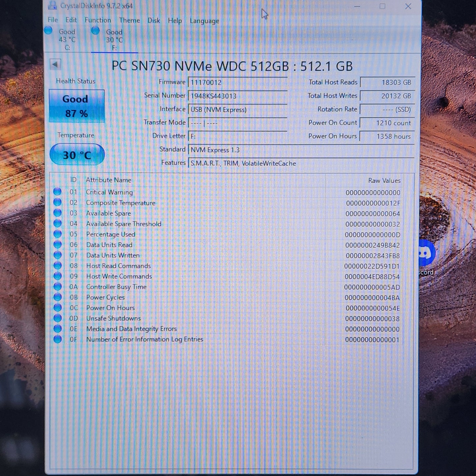Click the Controller Busy Time status orb
The width and height of the screenshot is (476, 476).
pyautogui.click(x=57, y=286)
